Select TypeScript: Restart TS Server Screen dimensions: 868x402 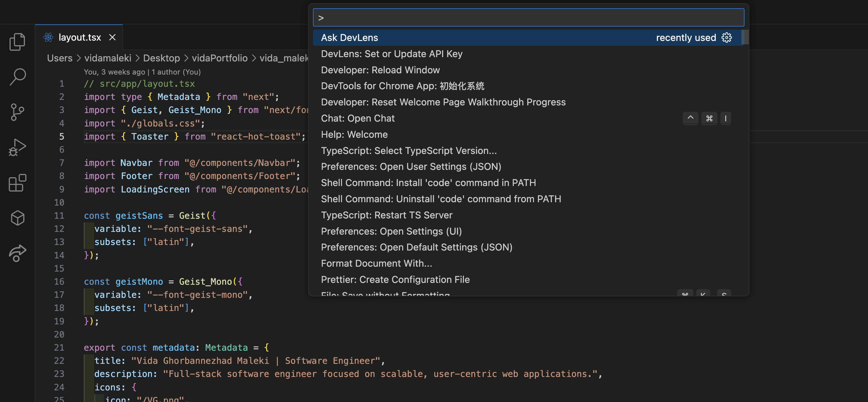point(387,215)
